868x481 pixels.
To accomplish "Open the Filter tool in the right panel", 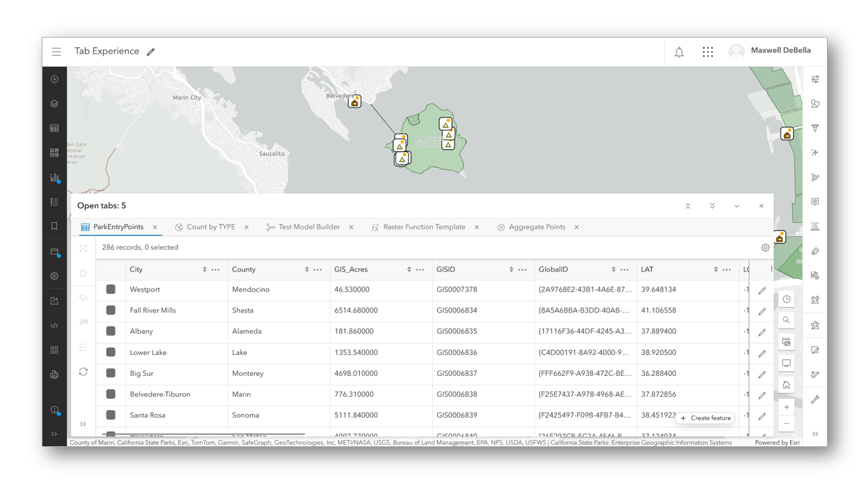I will tap(815, 128).
